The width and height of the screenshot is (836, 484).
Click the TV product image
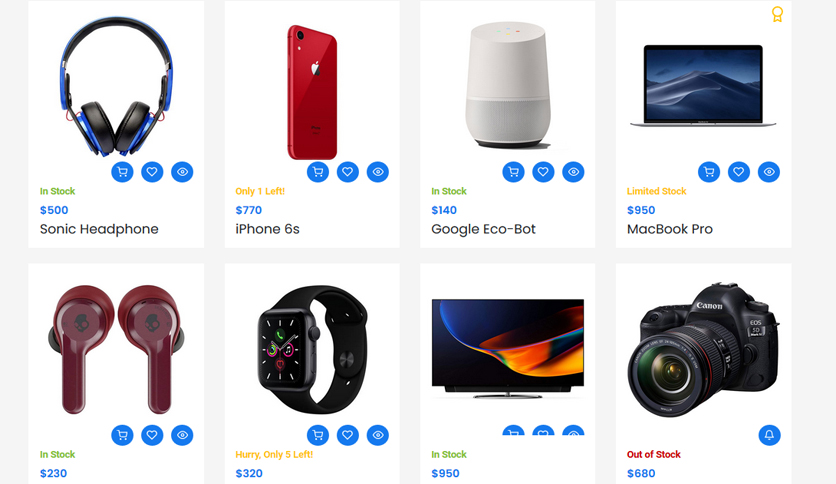508,349
